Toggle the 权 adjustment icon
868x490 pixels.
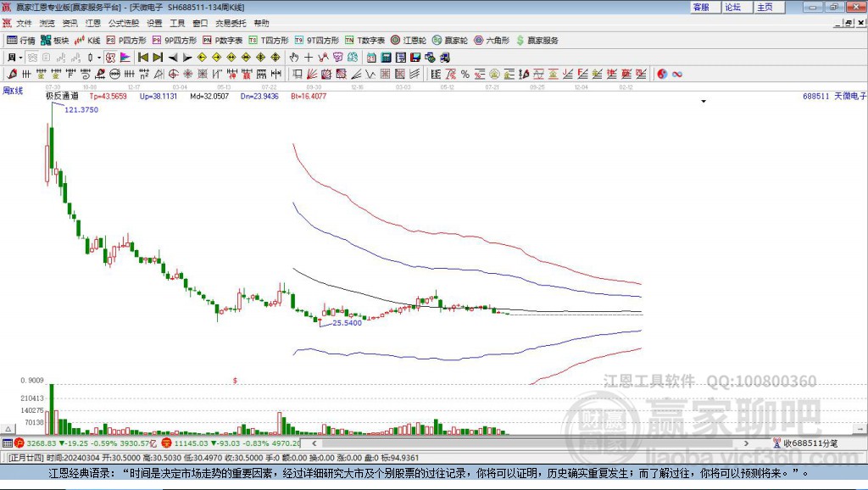tap(111, 57)
